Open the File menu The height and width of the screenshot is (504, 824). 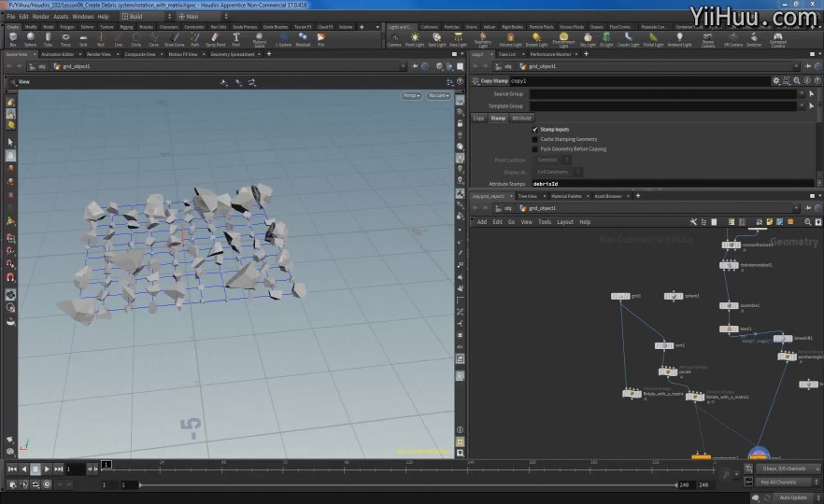[x=10, y=16]
